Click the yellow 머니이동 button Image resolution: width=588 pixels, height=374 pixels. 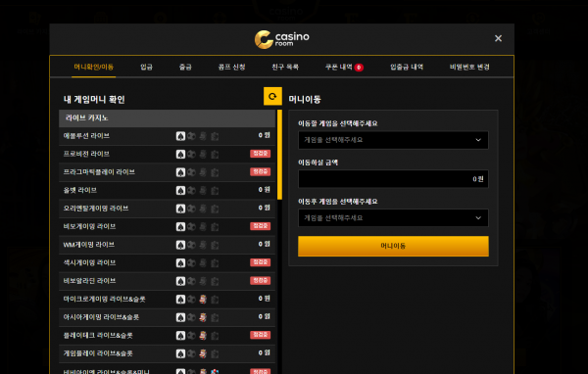pyautogui.click(x=393, y=246)
